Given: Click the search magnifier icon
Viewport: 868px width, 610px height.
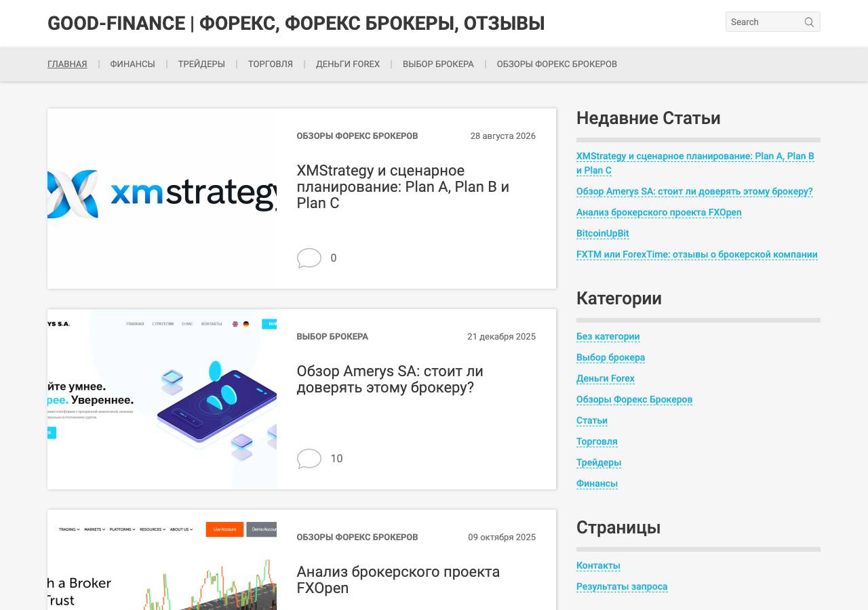Looking at the screenshot, I should coord(809,22).
